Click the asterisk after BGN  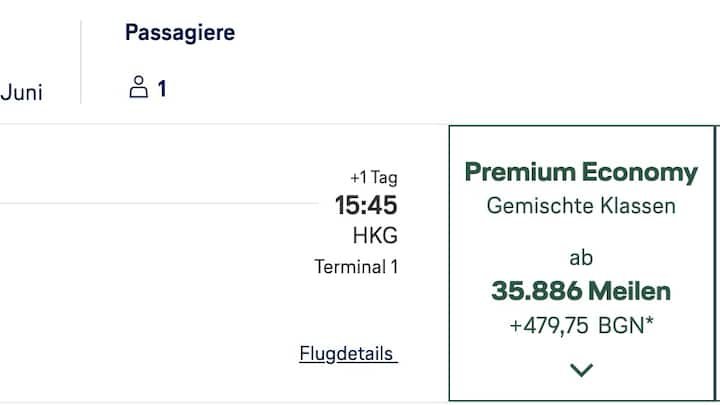(650, 321)
